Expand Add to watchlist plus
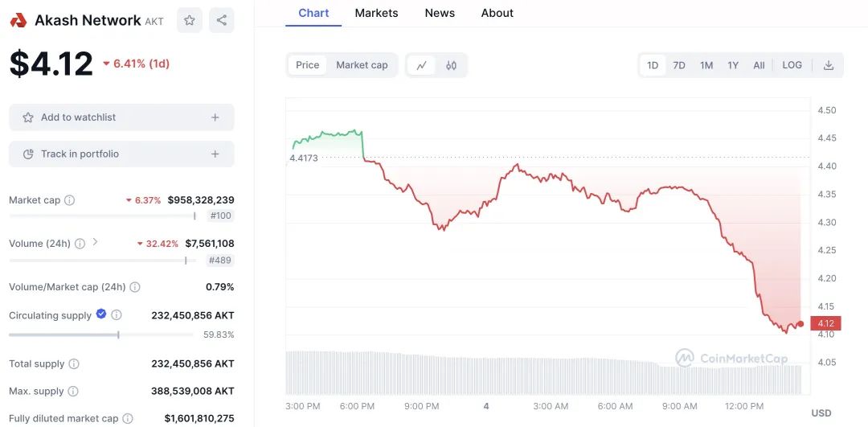 (x=215, y=117)
